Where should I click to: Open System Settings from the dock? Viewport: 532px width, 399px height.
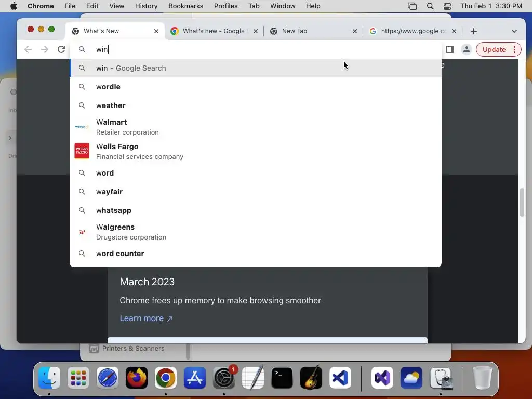click(224, 378)
